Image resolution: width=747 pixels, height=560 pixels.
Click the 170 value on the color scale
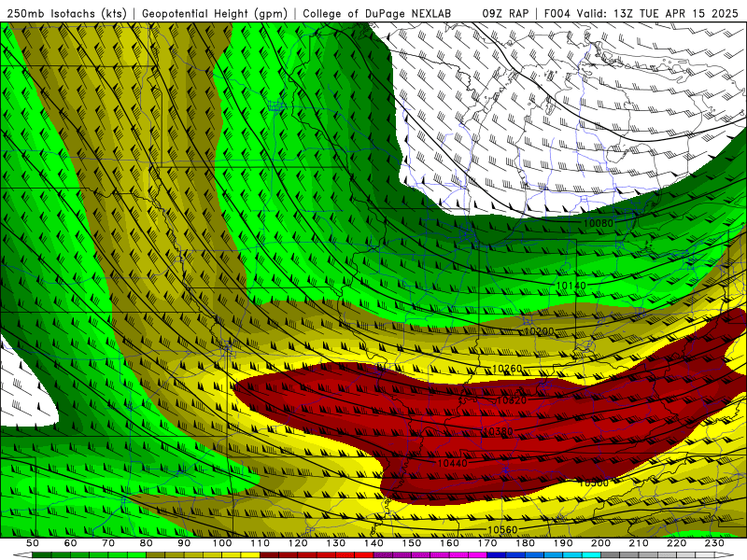[487, 543]
